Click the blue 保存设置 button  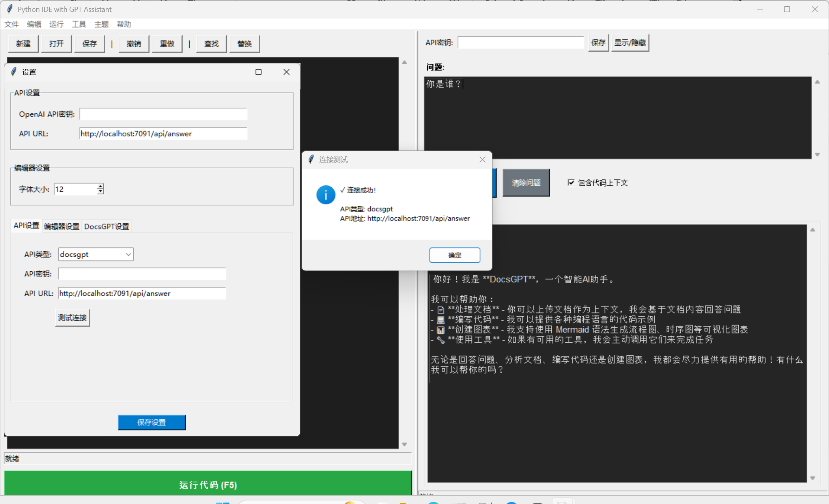click(x=151, y=422)
